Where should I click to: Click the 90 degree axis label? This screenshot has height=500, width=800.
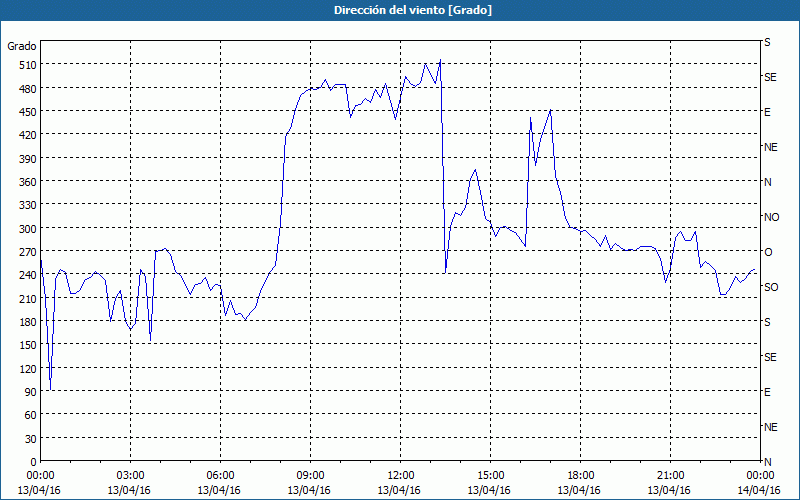click(31, 392)
